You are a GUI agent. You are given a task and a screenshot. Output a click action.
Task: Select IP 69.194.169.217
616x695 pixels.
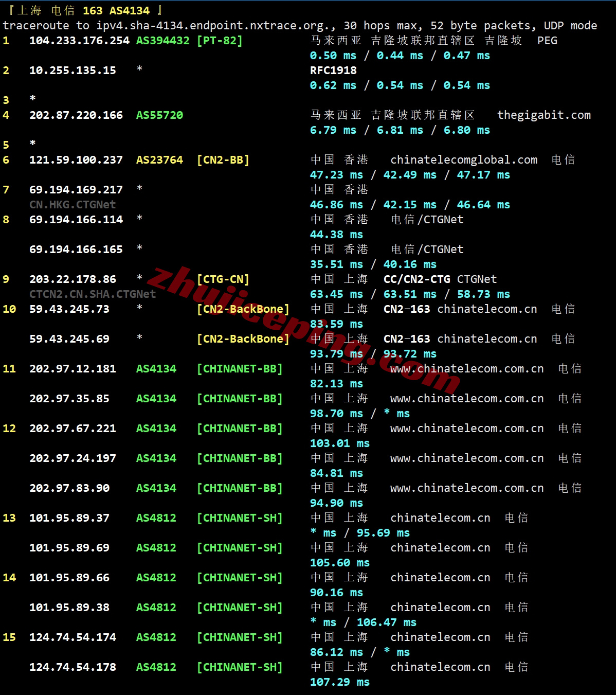coord(76,190)
